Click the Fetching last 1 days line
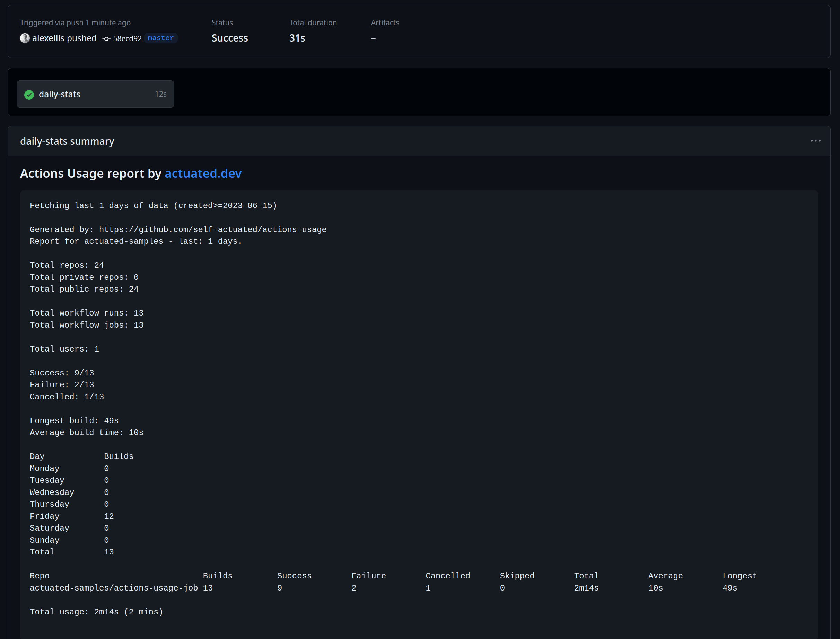This screenshot has height=639, width=840. click(153, 206)
